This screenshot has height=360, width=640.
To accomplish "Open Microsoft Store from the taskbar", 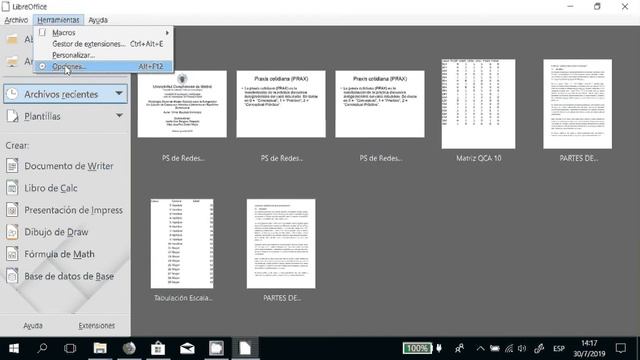I will click(x=158, y=348).
